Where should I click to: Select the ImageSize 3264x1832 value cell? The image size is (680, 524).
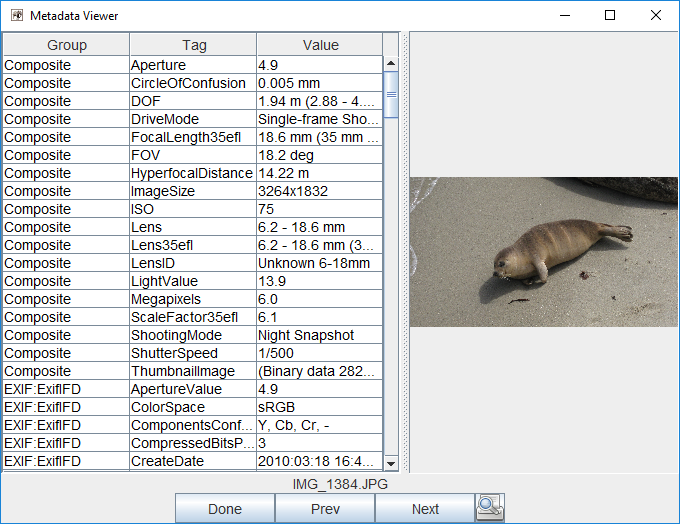319,191
